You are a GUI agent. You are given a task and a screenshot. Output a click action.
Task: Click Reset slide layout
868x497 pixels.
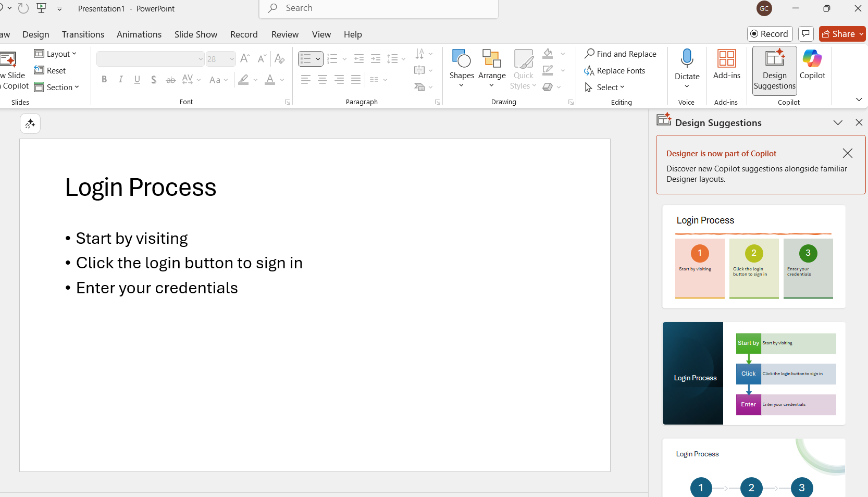tap(50, 70)
